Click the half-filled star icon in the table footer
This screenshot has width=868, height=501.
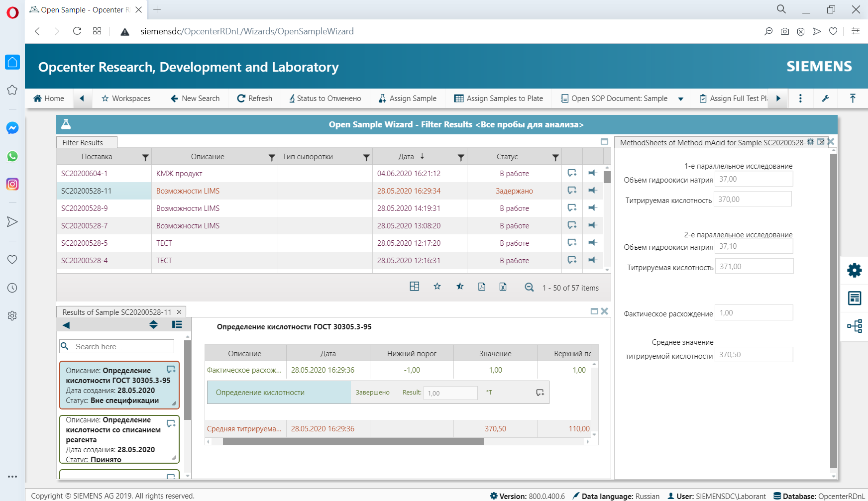pos(460,287)
